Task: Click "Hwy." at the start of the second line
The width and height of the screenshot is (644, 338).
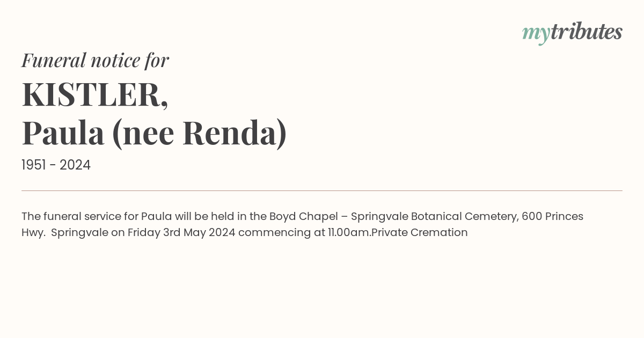Action: (33, 233)
